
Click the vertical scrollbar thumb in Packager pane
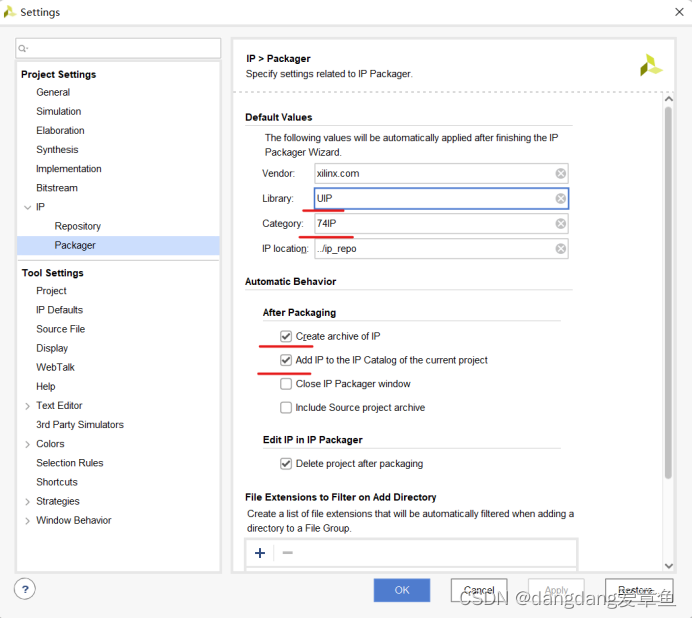click(x=669, y=293)
